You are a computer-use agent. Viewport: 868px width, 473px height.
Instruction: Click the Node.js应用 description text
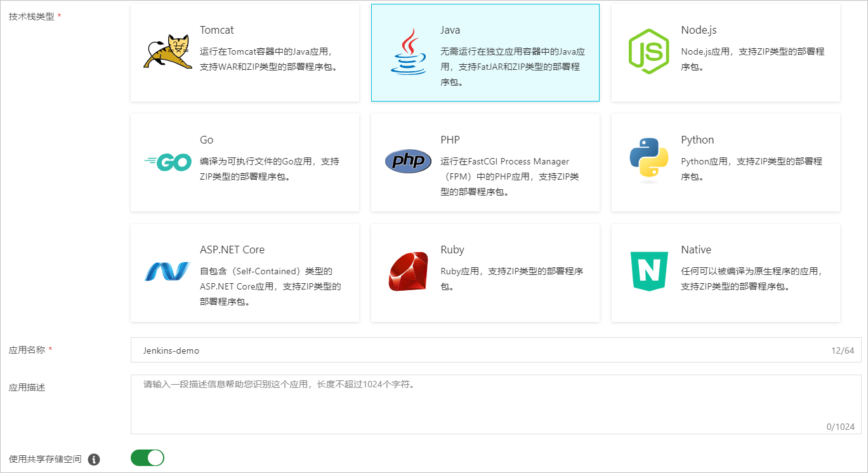pyautogui.click(x=753, y=59)
